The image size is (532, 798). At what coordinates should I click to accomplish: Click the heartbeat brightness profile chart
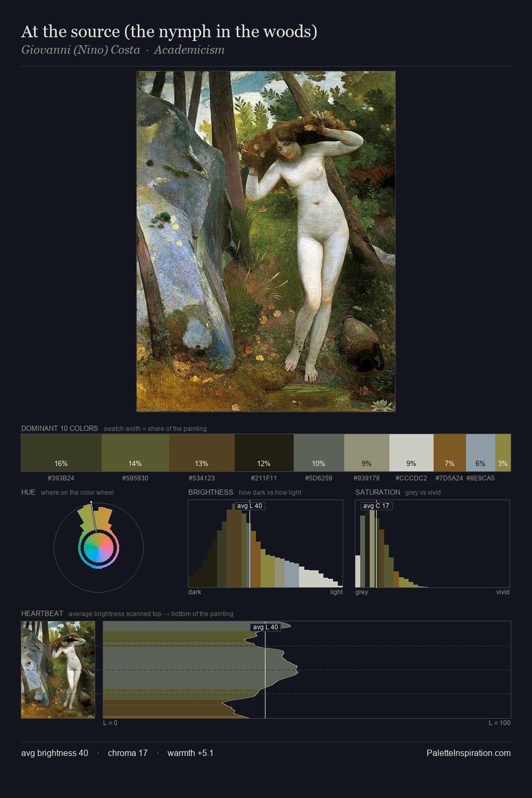click(307, 669)
